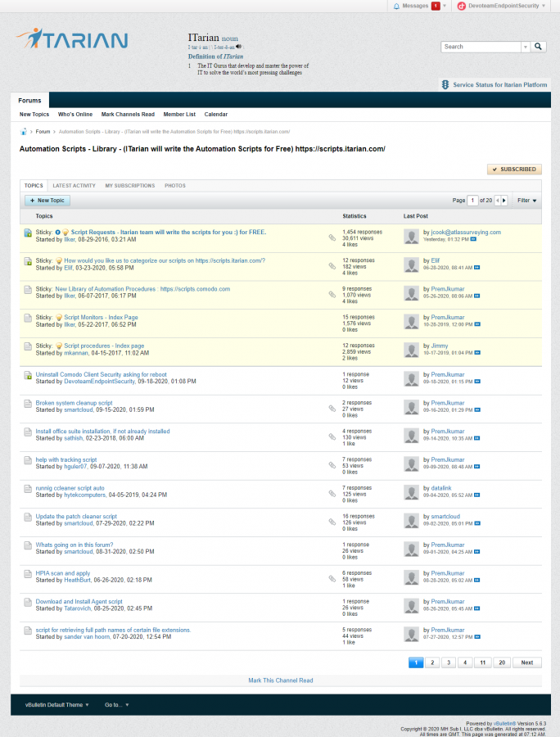Open paperclip on help with tracking script topic
The width and height of the screenshot is (560, 737).
click(332, 465)
